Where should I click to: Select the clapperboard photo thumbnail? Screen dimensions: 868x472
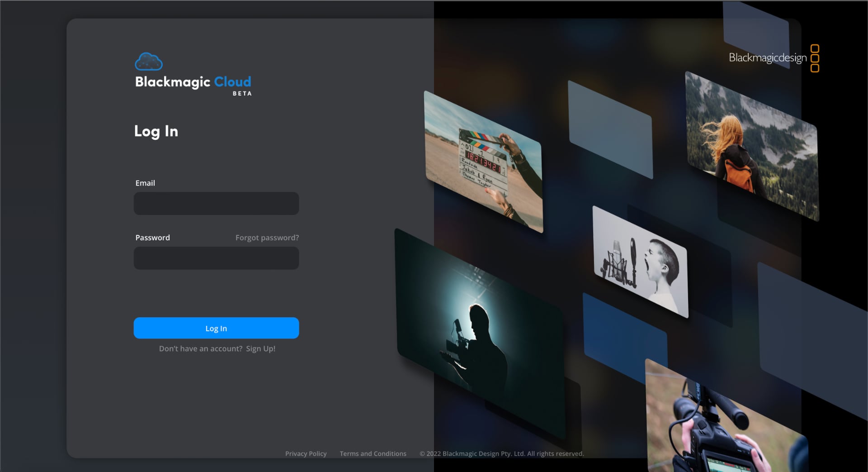[483, 162]
